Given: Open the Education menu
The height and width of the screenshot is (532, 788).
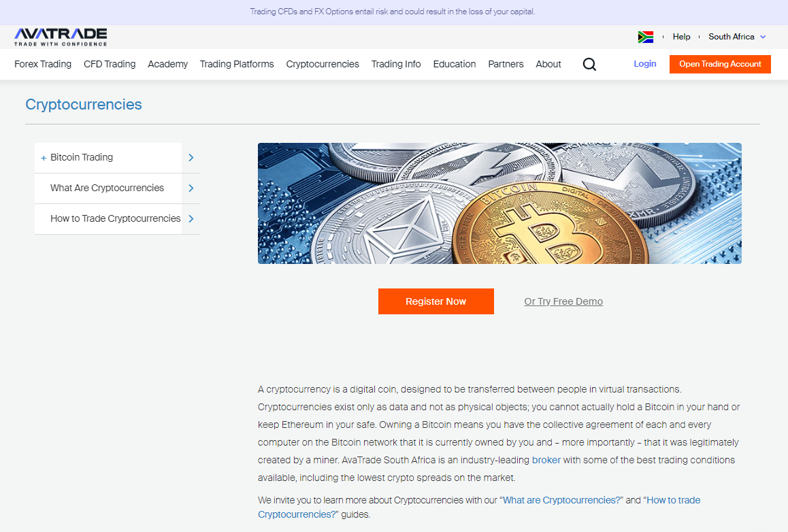Looking at the screenshot, I should [x=454, y=64].
